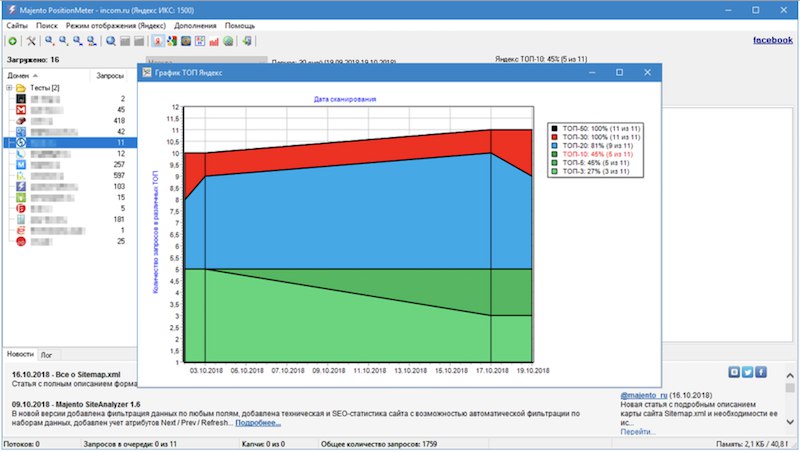The height and width of the screenshot is (452, 800).
Task: Click the second gray disabled panel icon
Action: (x=139, y=41)
